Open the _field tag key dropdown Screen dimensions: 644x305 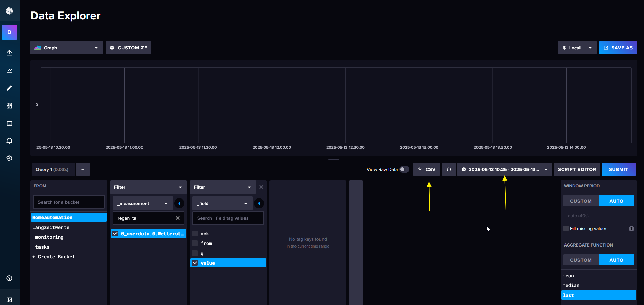[222, 203]
